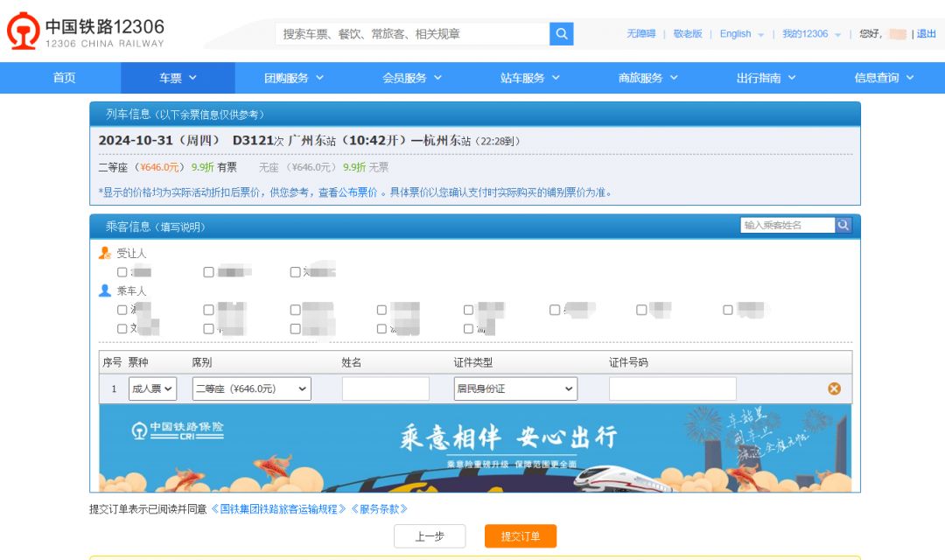
Task: Open the 成人票 ticket type dropdown
Action: (152, 388)
